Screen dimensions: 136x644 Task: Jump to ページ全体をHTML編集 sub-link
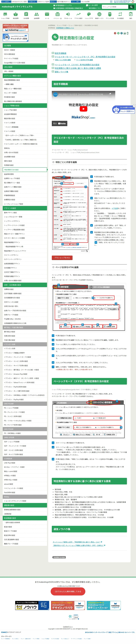pos(84,60)
